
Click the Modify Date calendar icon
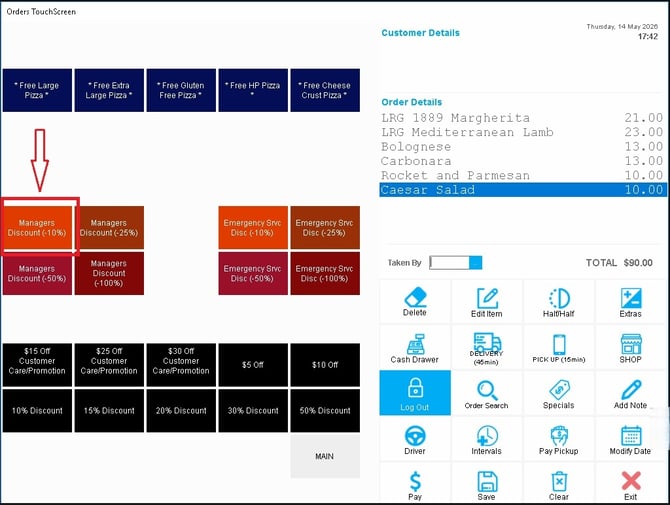coord(631,436)
